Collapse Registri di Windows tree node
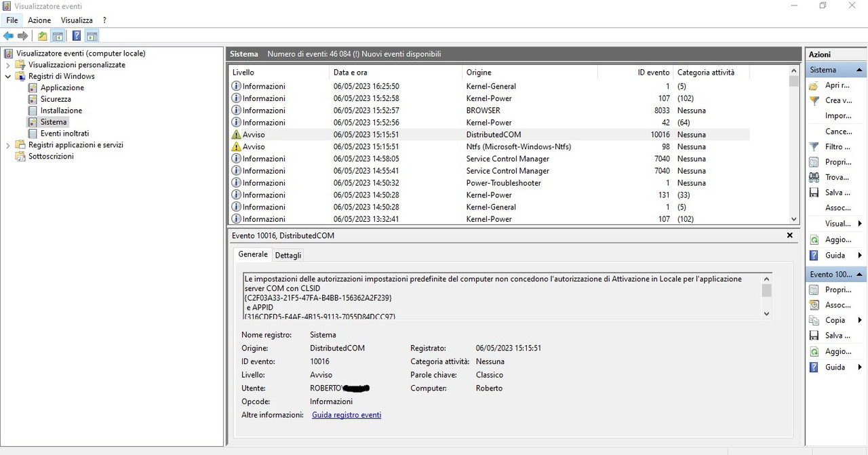 pos(8,77)
